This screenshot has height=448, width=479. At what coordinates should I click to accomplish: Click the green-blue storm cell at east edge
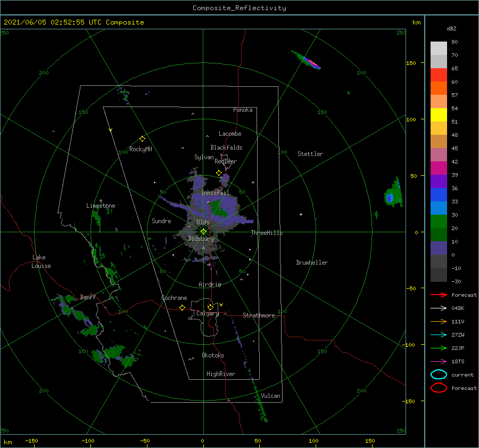tap(393, 193)
